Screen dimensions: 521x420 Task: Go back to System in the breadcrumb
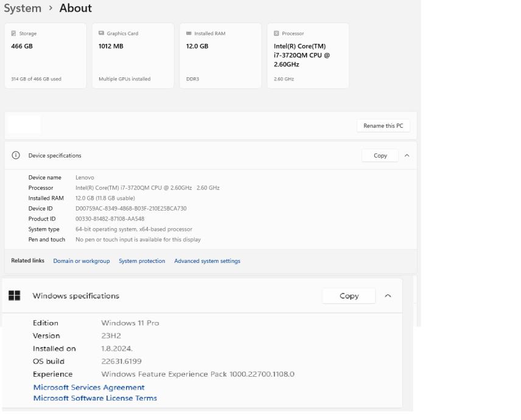coord(23,9)
